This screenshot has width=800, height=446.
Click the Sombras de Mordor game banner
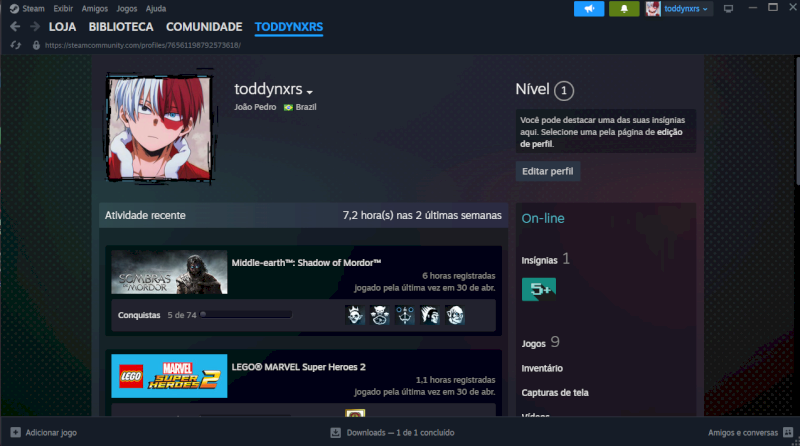[x=169, y=272]
